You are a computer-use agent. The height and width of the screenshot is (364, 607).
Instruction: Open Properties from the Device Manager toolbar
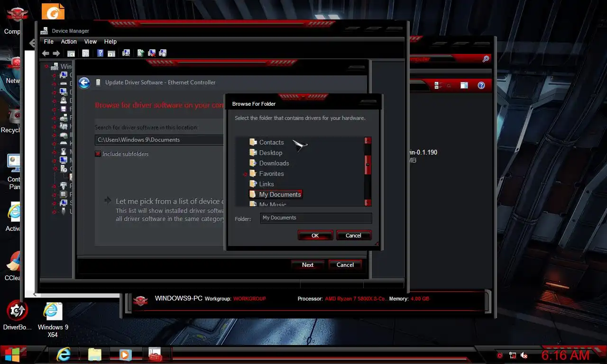86,53
